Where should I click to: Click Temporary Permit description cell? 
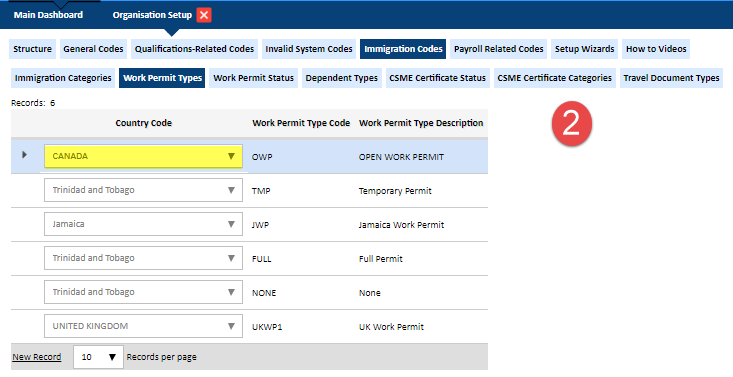(x=395, y=191)
